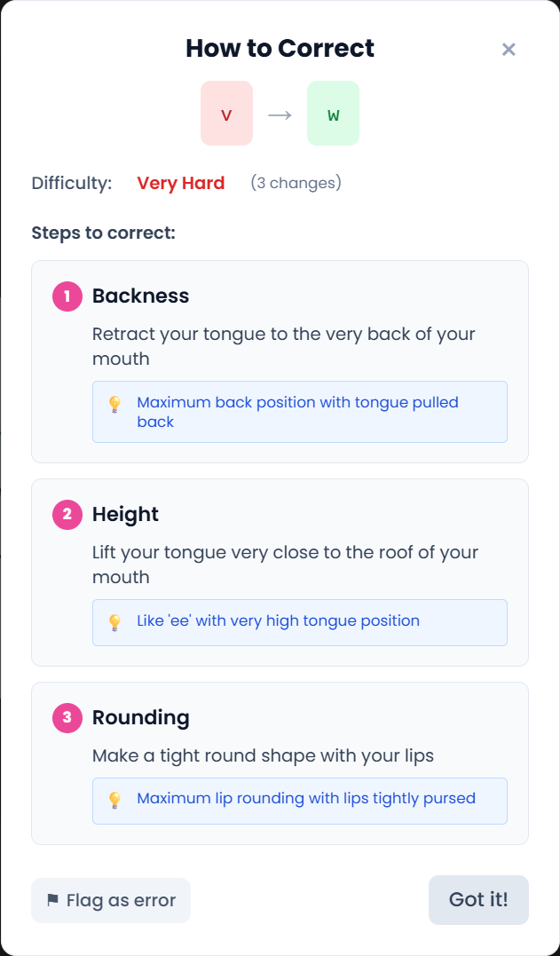Select the Backness step heading

tap(140, 296)
